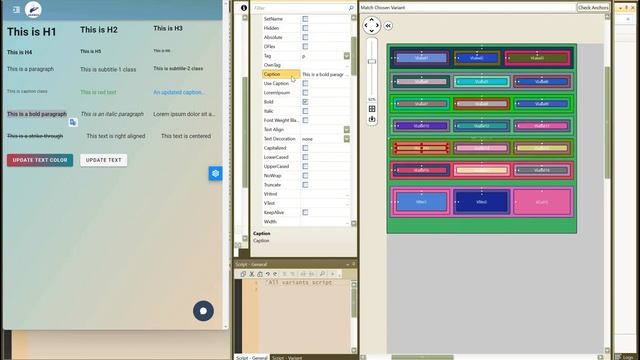640x360 pixels.
Task: Open the Text Decoration dropdown arrow
Action: pos(347,139)
